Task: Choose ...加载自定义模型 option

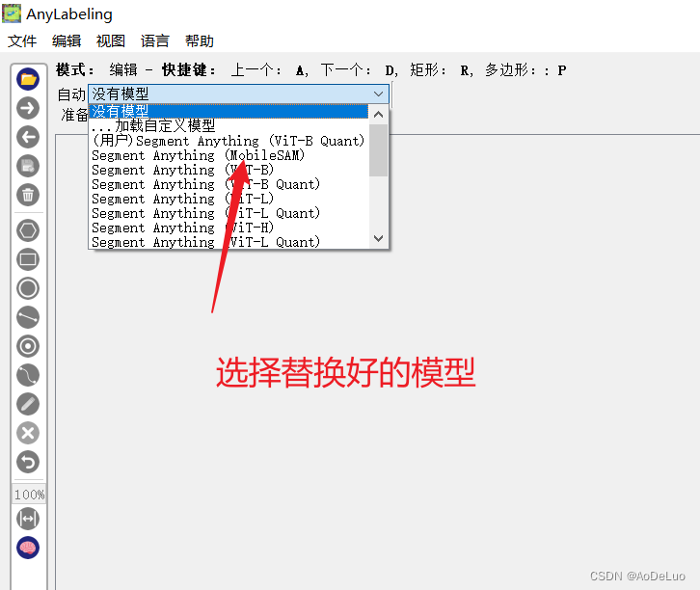Action: click(x=229, y=126)
